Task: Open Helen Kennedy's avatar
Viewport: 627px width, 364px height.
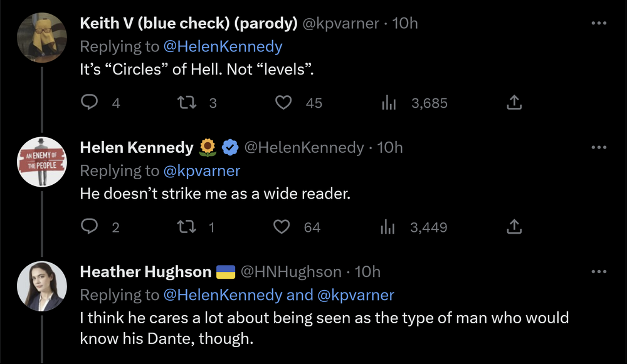Action: pos(41,162)
